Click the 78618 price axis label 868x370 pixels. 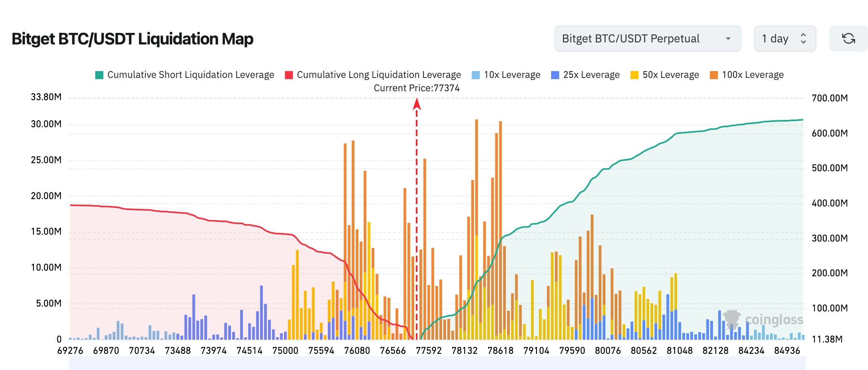(x=501, y=351)
